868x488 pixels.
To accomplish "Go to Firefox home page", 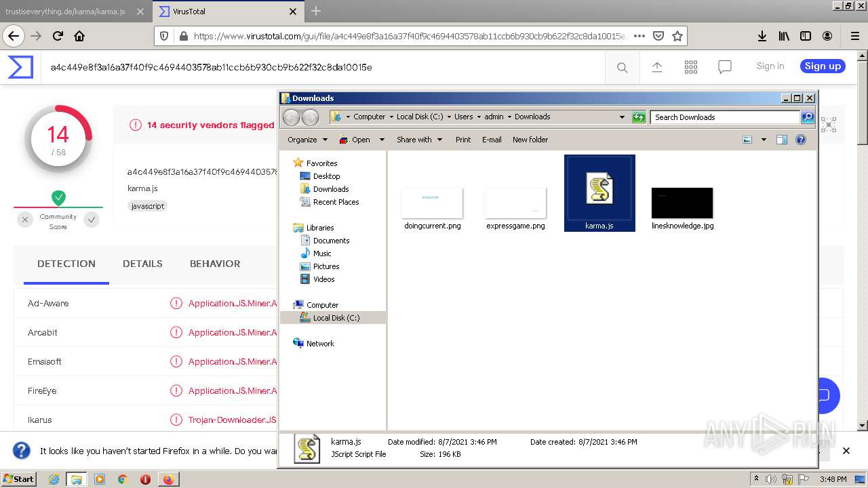I will [x=79, y=36].
